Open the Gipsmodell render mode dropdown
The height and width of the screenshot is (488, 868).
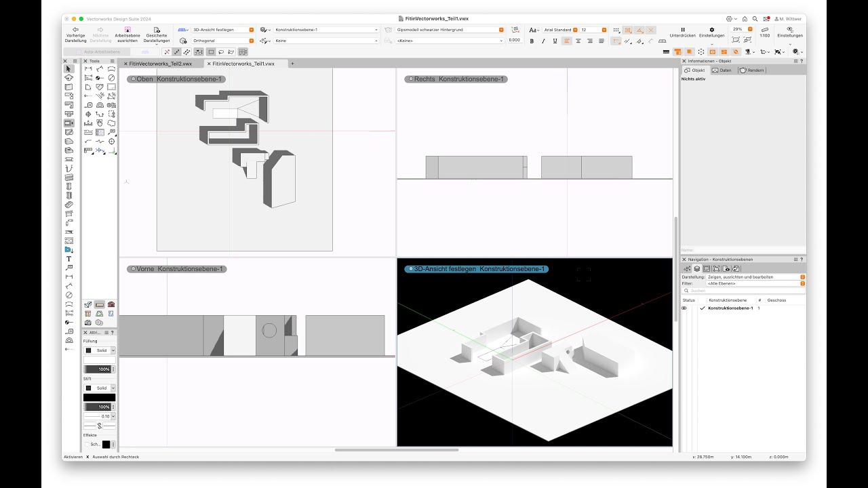(x=450, y=30)
